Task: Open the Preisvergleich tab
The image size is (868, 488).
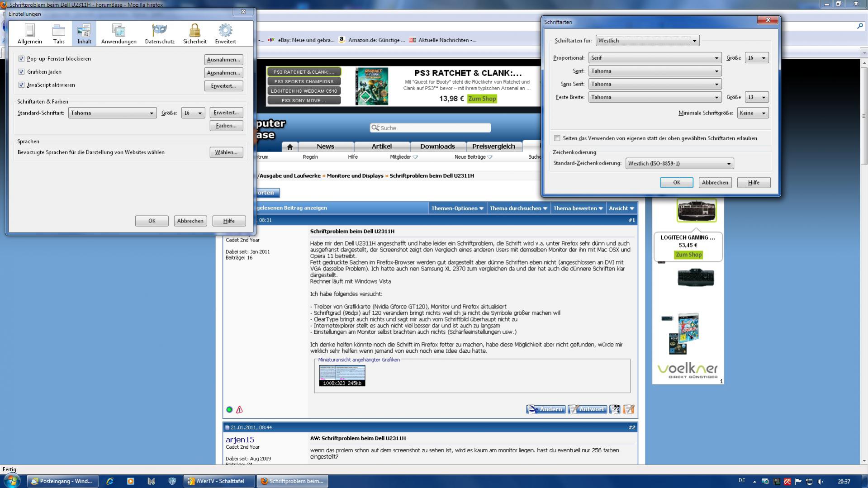Action: (x=493, y=147)
